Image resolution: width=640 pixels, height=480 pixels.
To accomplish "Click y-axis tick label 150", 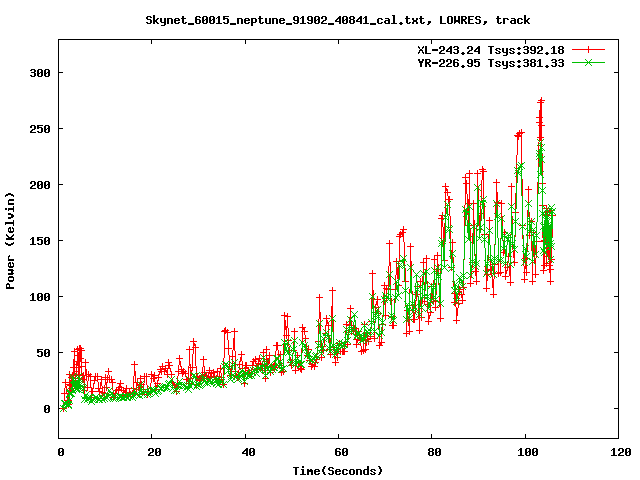I will tap(40, 241).
